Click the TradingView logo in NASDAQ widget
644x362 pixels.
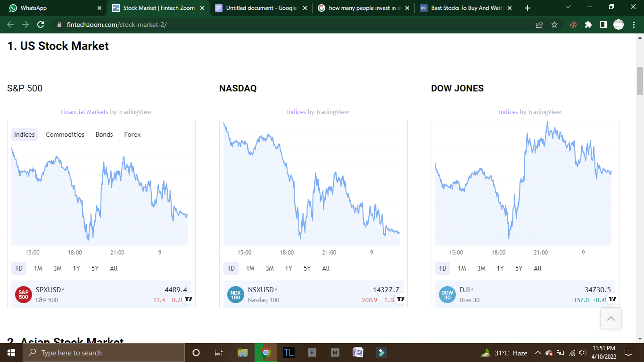(401, 298)
